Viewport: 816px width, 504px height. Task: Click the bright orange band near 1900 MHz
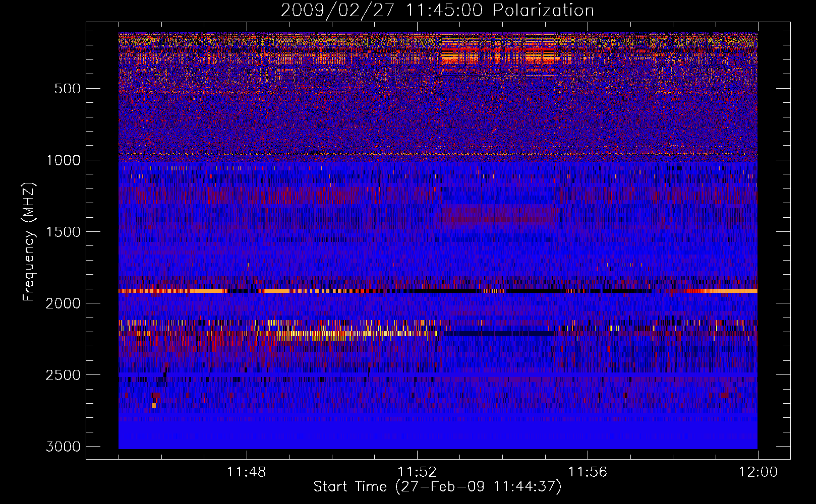pos(438,291)
